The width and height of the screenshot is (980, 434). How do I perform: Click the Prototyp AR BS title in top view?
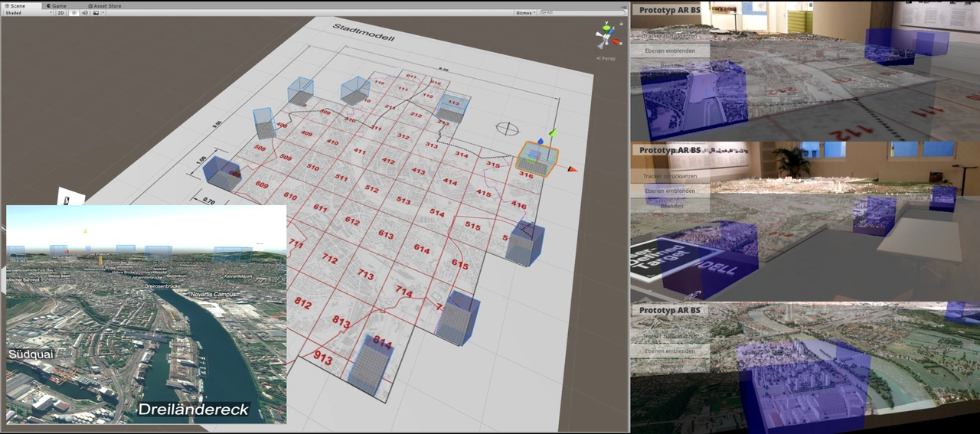tap(671, 10)
